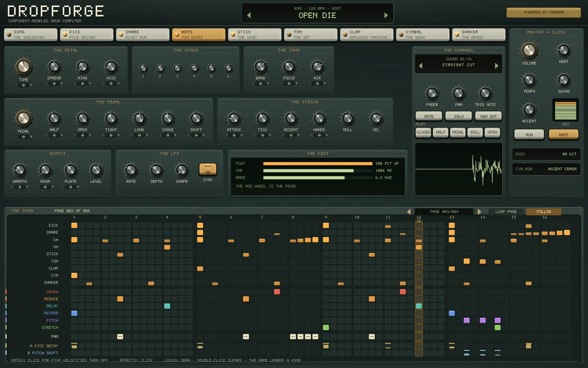Click the ATTACK knob in The Strike

point(234,119)
